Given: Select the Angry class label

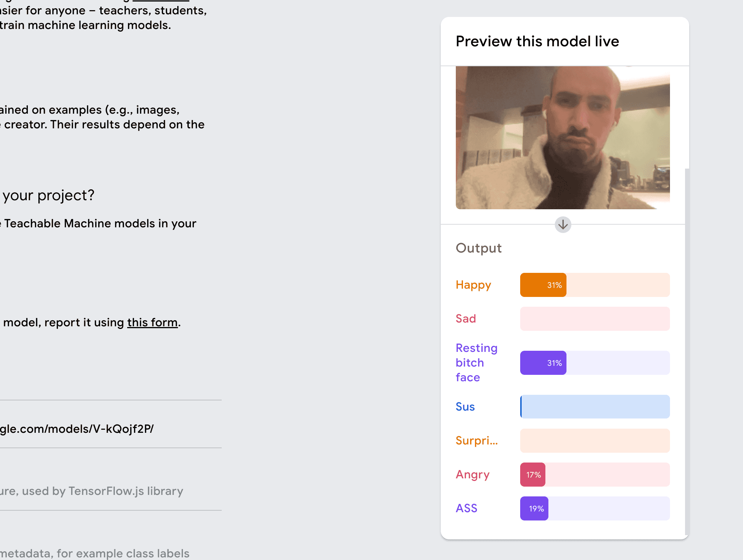Looking at the screenshot, I should pyautogui.click(x=472, y=475).
